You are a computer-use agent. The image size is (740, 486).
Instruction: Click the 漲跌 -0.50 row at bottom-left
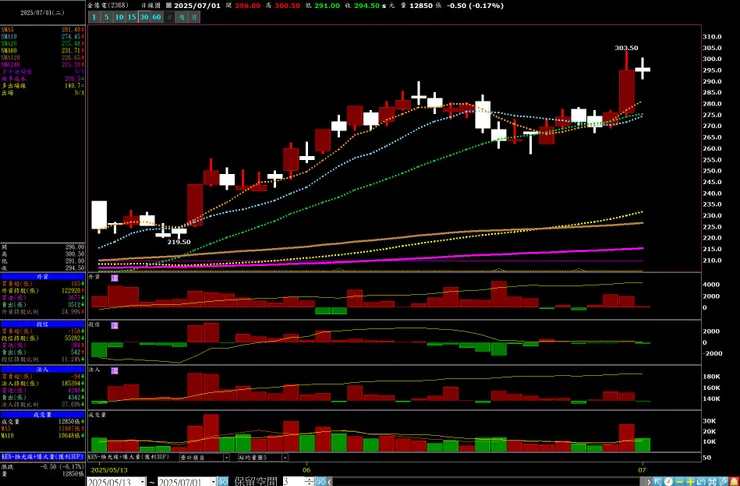click(42, 467)
